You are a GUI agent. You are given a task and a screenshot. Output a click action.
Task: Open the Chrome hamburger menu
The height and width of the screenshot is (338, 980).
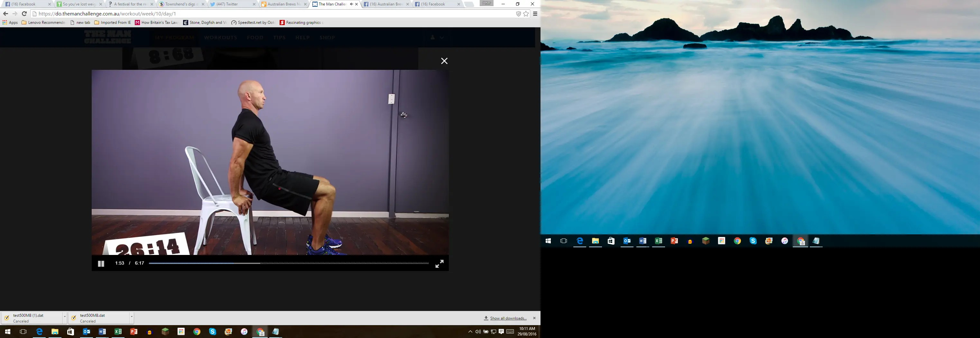click(x=535, y=14)
